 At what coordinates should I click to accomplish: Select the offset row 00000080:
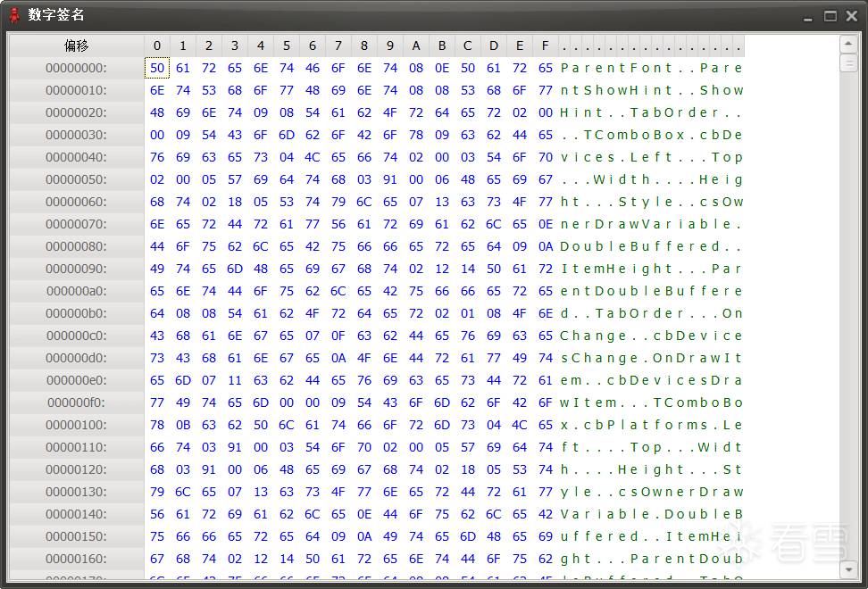[x=77, y=246]
